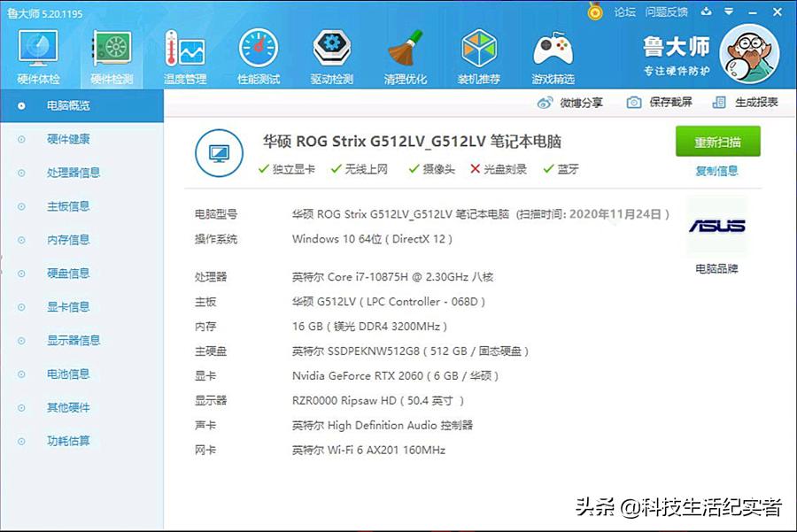
Task: Click the gold medal icon in title bar
Action: (x=594, y=12)
